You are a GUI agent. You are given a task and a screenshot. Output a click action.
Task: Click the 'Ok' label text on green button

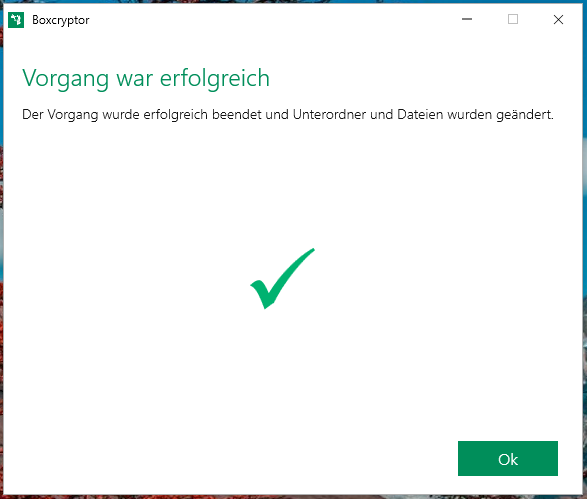point(508,459)
